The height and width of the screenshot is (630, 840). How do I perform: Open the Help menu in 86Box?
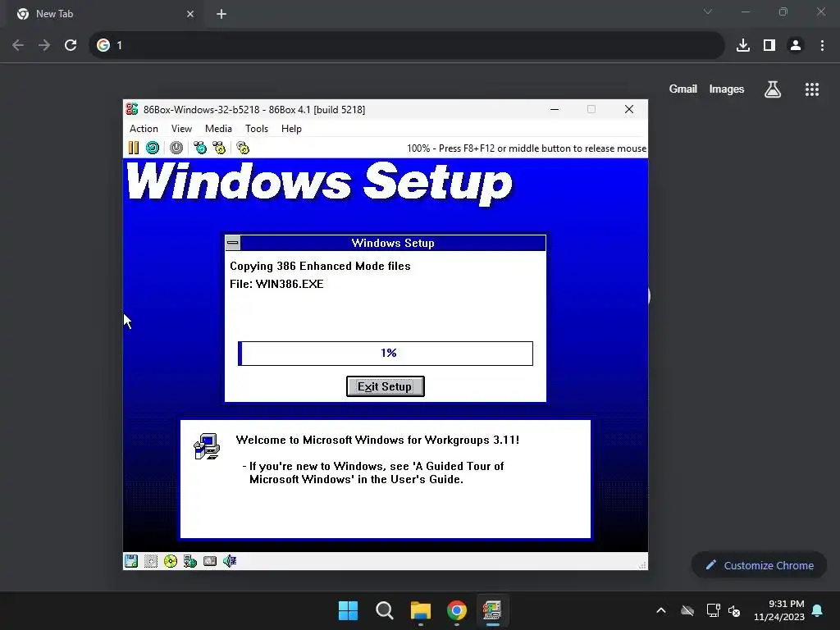coord(291,129)
